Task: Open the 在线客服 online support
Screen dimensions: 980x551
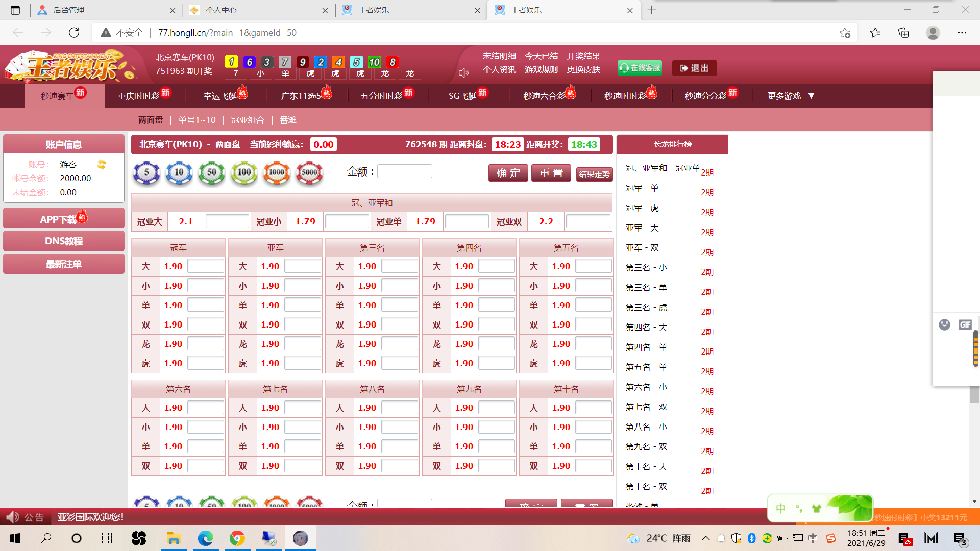Action: click(x=640, y=68)
